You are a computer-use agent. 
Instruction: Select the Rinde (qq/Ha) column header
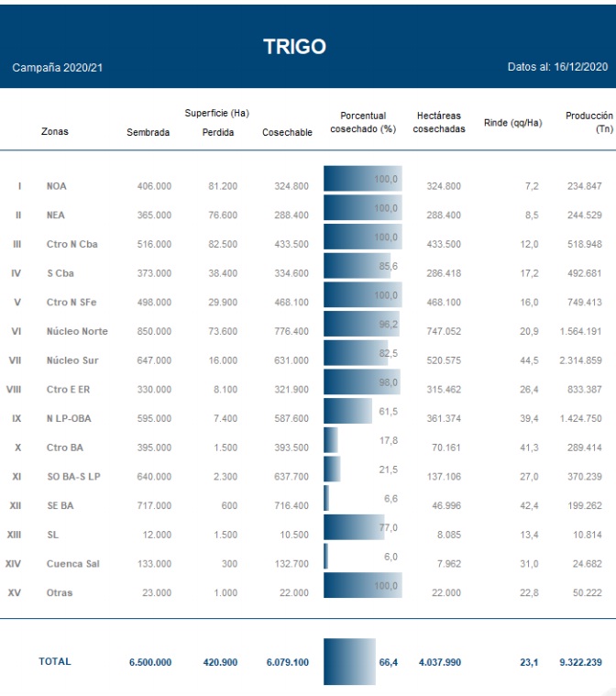click(x=512, y=123)
